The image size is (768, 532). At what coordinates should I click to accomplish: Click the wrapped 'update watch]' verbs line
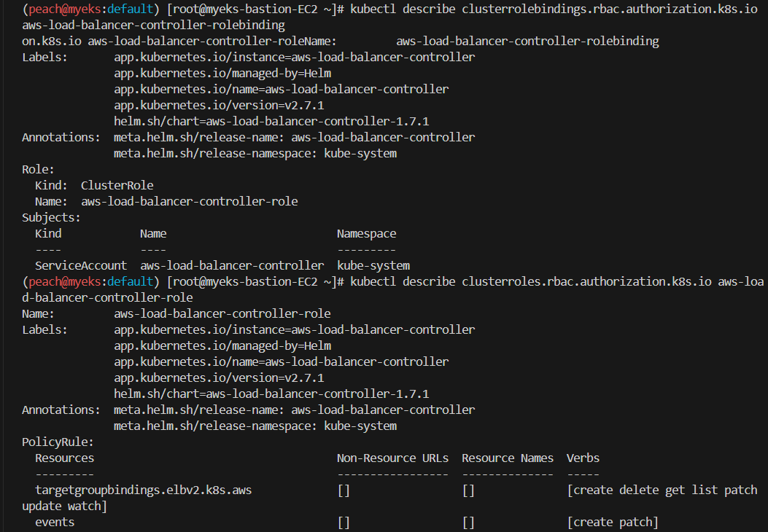(65, 506)
